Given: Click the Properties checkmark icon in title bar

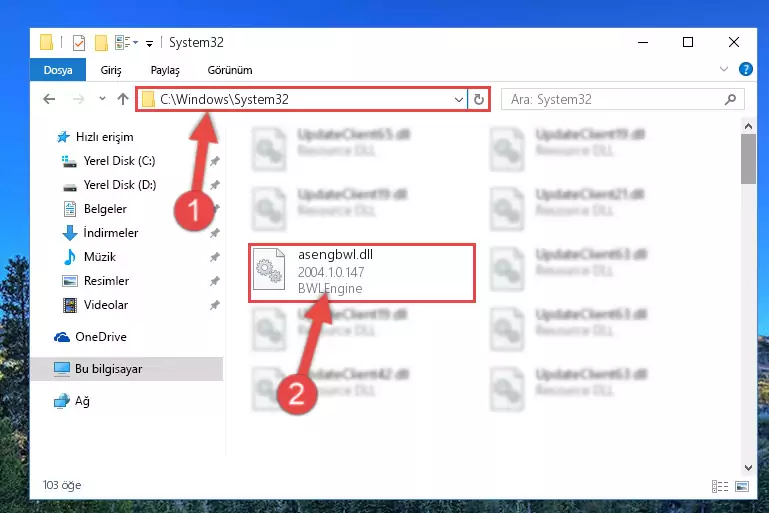Looking at the screenshot, I should tap(78, 43).
